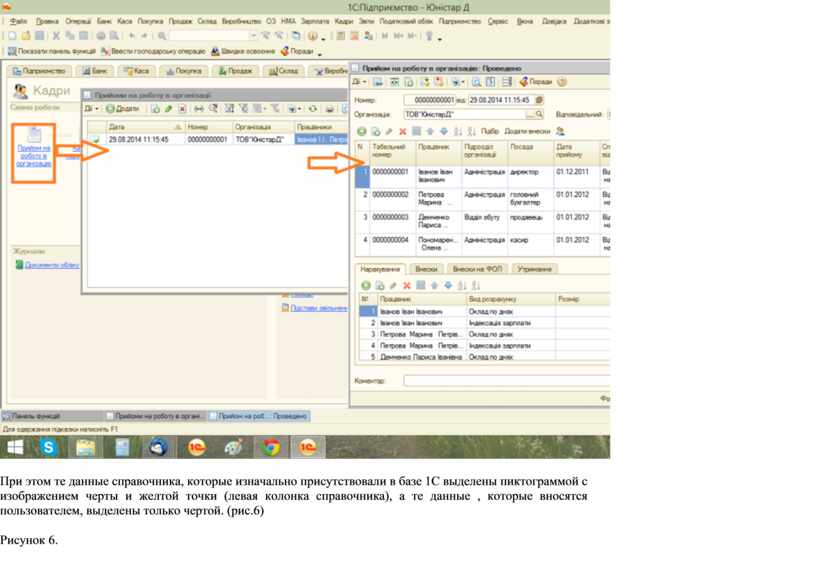Image resolution: width=816 pixels, height=563 pixels.
Task: Click Ввести господарську операцію button
Action: (154, 52)
